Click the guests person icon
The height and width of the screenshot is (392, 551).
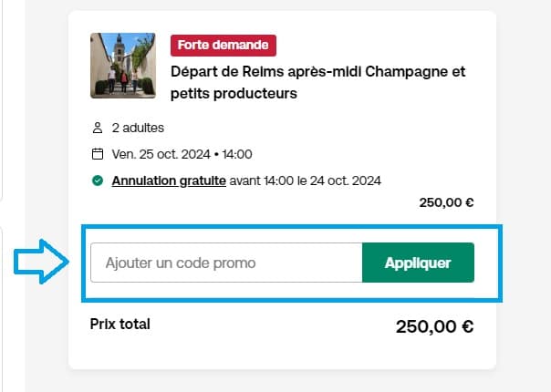tap(98, 129)
